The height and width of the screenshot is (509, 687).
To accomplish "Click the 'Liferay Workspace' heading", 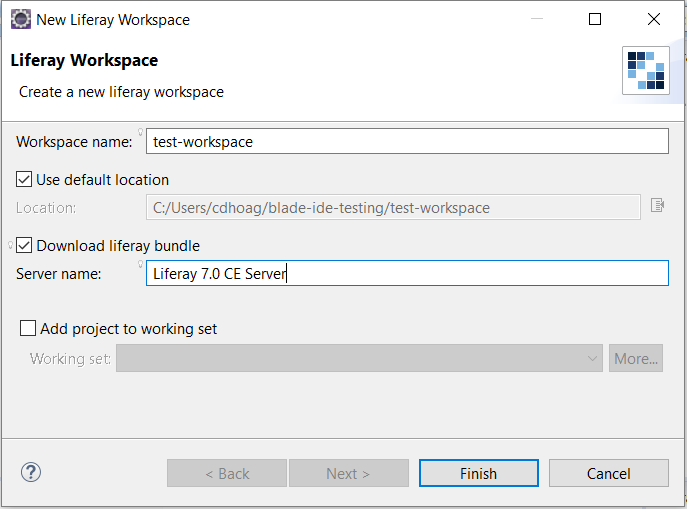I will tap(84, 60).
